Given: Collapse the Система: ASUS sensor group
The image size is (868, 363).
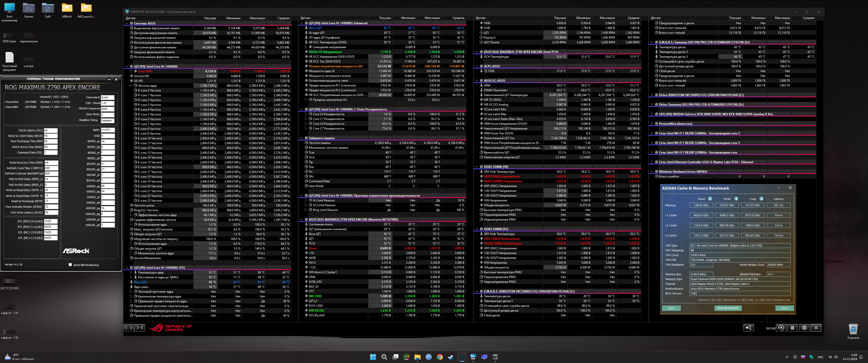Looking at the screenshot, I should (127, 23).
